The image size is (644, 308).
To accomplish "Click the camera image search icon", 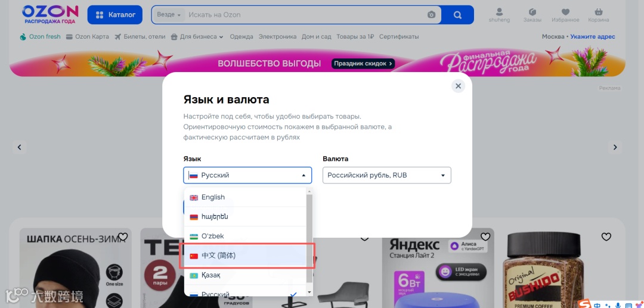I will pos(431,15).
